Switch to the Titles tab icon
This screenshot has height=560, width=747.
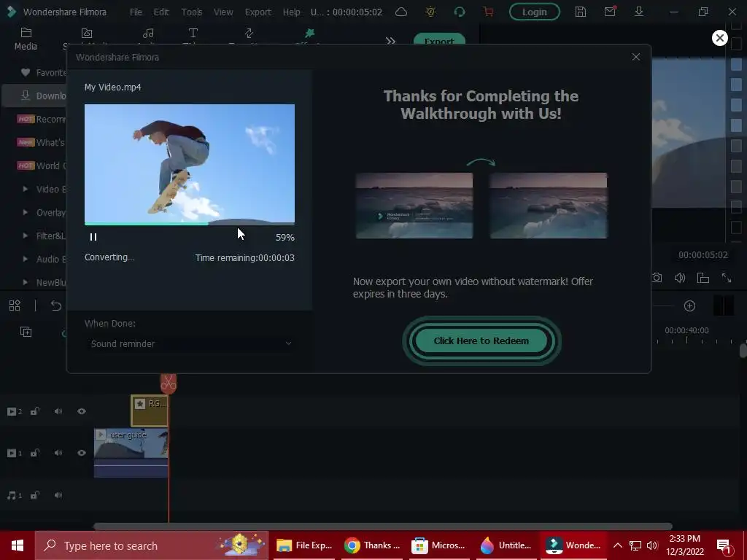click(193, 34)
